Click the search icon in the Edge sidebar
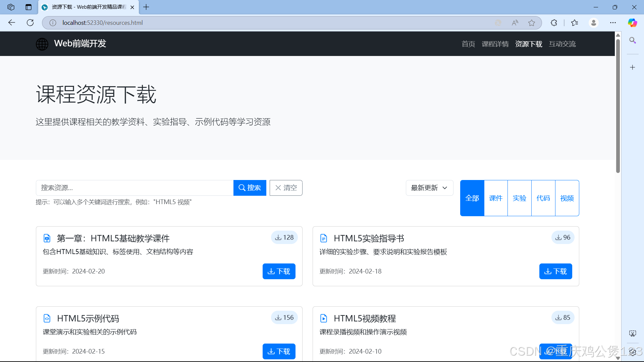 pos(633,41)
